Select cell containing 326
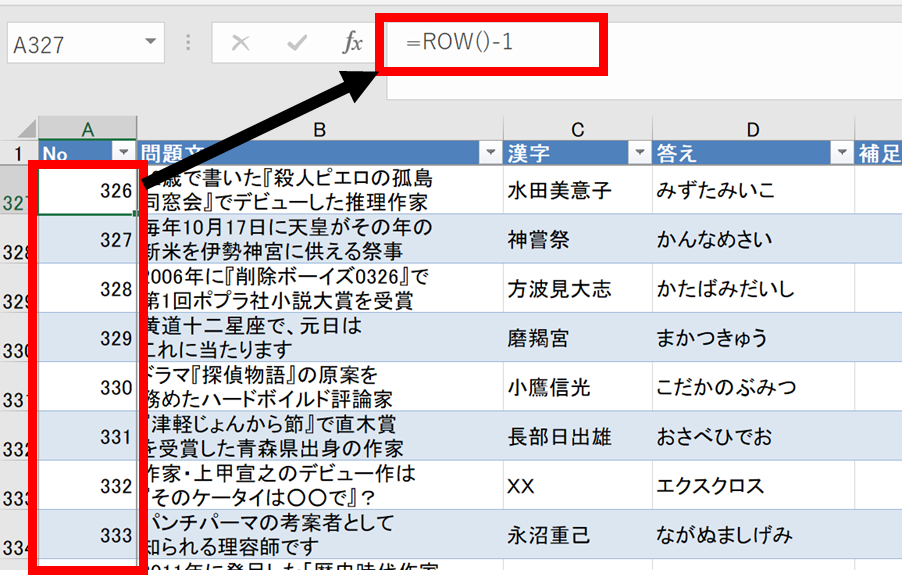This screenshot has width=902, height=575. (x=87, y=190)
